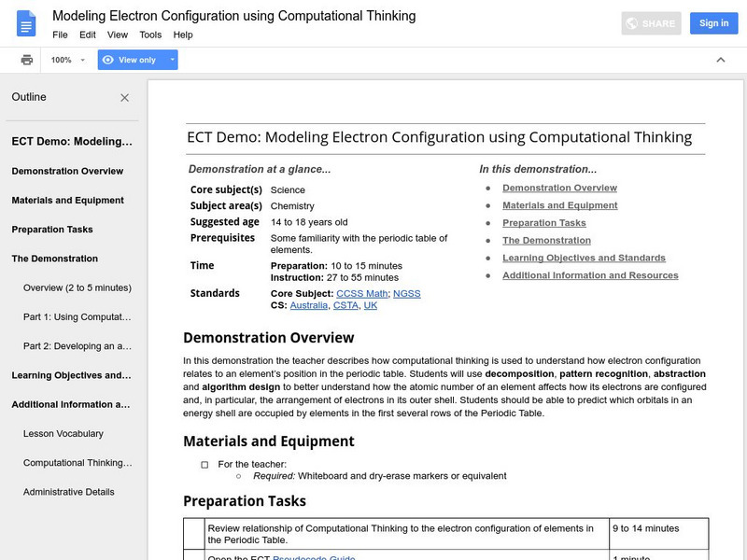Viewport: 747px width, 560px height.
Task: Click the Sign in button
Action: [x=713, y=22]
